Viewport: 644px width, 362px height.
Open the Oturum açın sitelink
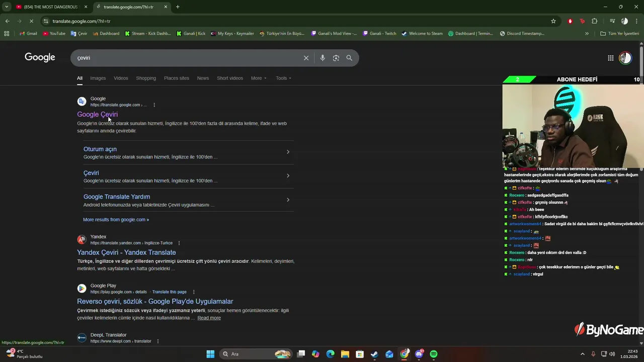pos(100,149)
